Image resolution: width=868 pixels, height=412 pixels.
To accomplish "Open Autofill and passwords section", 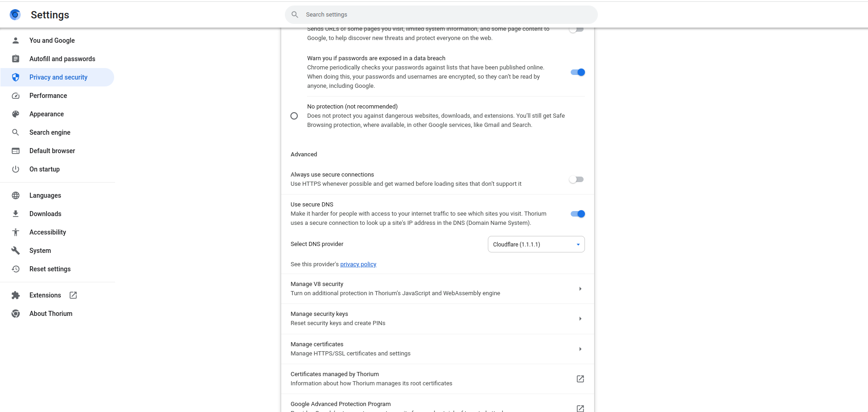I will [57, 59].
